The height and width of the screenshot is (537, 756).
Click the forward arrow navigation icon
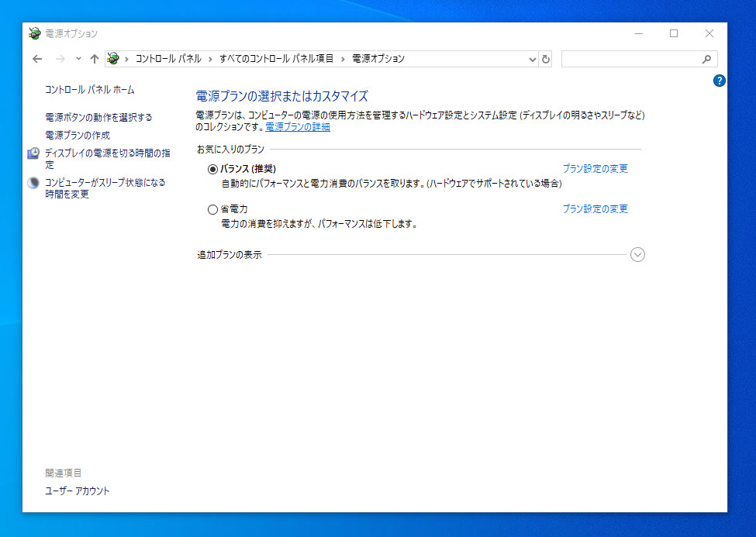click(60, 59)
